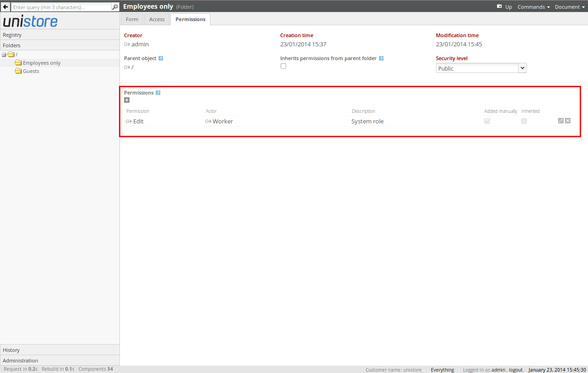Open the admin creator link

[x=140, y=45]
